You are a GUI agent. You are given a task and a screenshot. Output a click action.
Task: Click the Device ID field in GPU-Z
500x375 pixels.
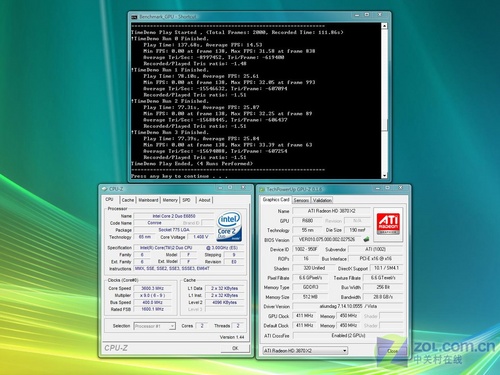point(306,249)
